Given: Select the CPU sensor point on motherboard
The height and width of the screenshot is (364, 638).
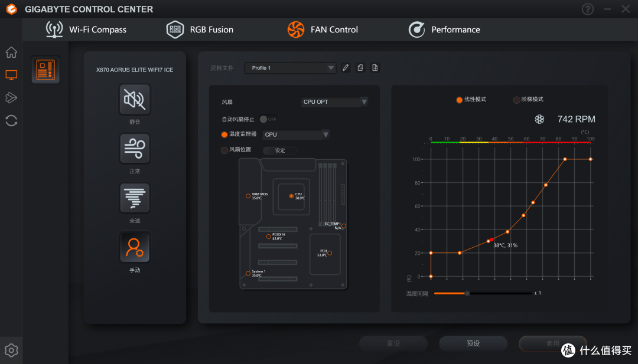Looking at the screenshot, I should coord(291,196).
